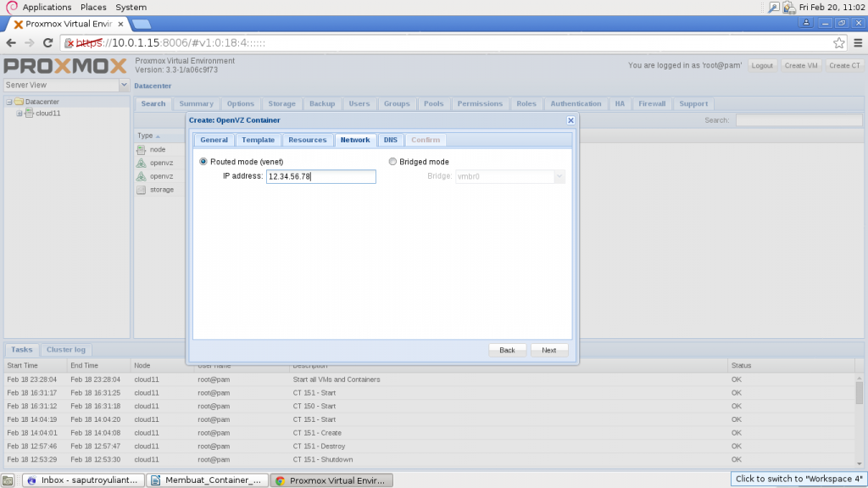Click the IP address input field
868x488 pixels.
(x=321, y=176)
